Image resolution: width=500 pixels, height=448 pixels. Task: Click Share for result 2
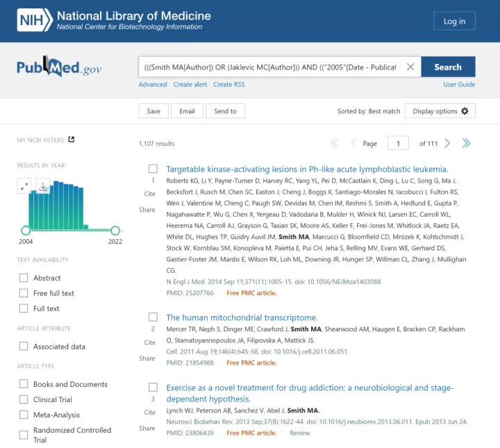tap(147, 358)
